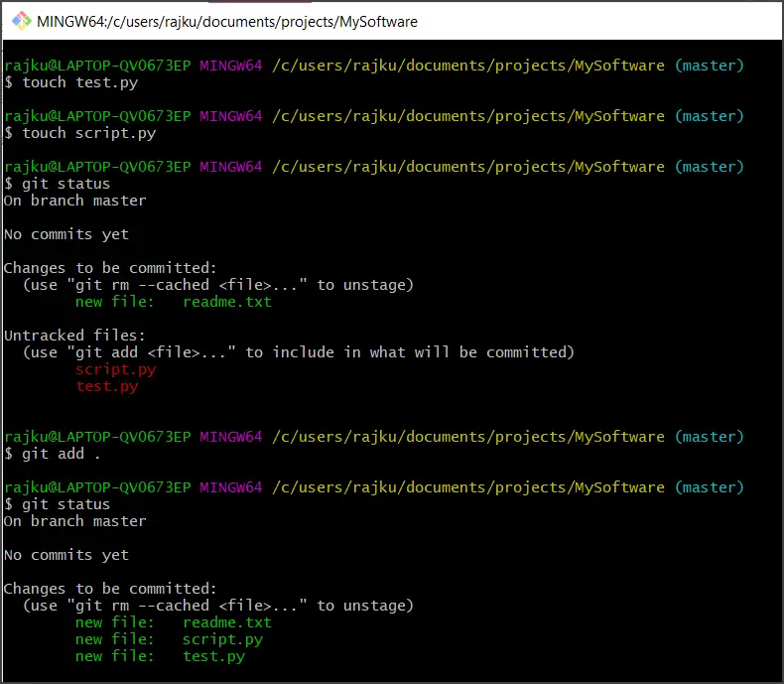Image resolution: width=784 pixels, height=684 pixels.
Task: Click the green 'new file: script.py' line
Action: 169,639
